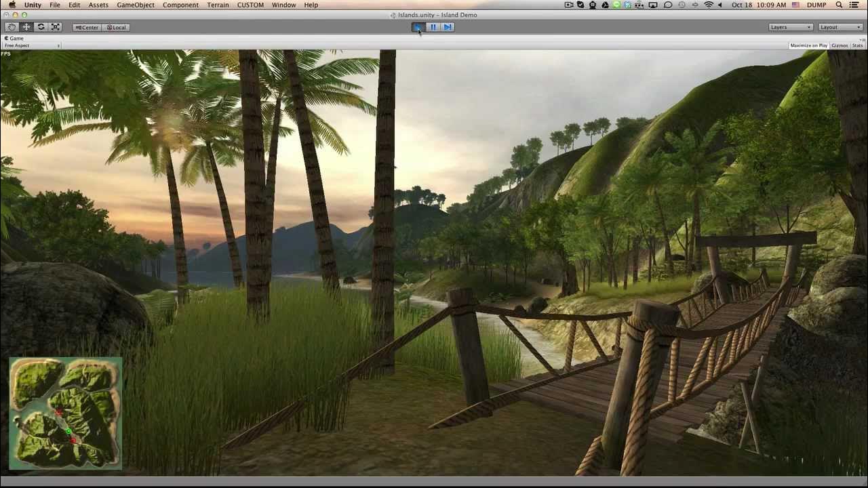
Task: Open the Edit menu
Action: pyautogui.click(x=74, y=5)
